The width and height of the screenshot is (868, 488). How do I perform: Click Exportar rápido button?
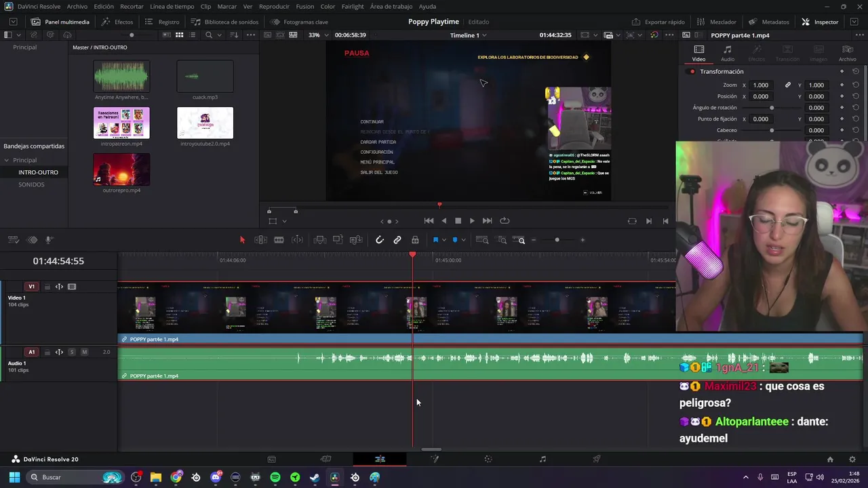pyautogui.click(x=658, y=22)
